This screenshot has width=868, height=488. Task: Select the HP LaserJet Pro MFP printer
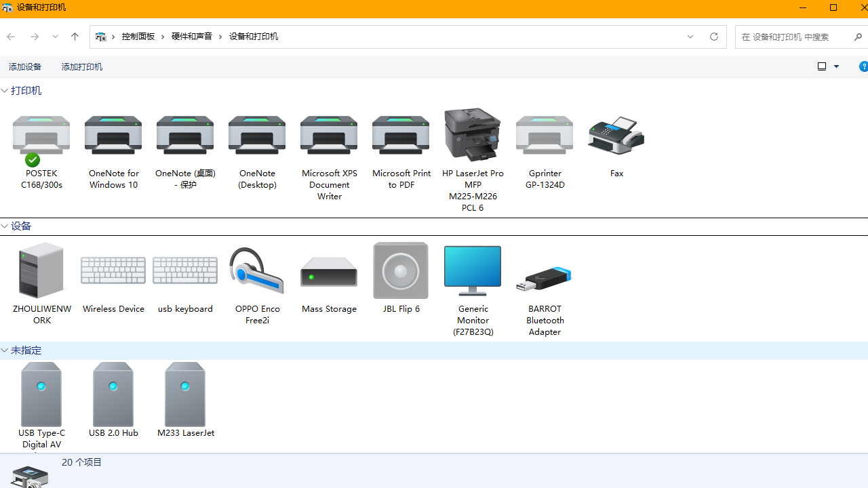(x=473, y=134)
